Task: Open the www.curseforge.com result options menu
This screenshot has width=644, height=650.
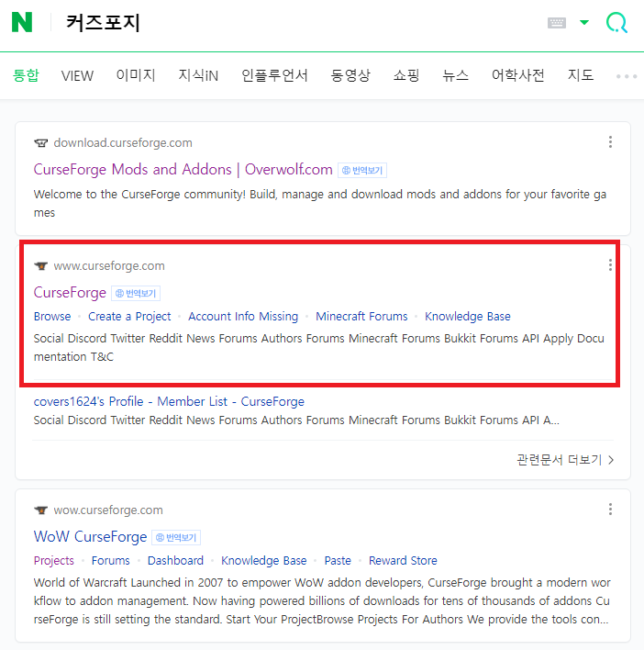Action: pyautogui.click(x=610, y=265)
